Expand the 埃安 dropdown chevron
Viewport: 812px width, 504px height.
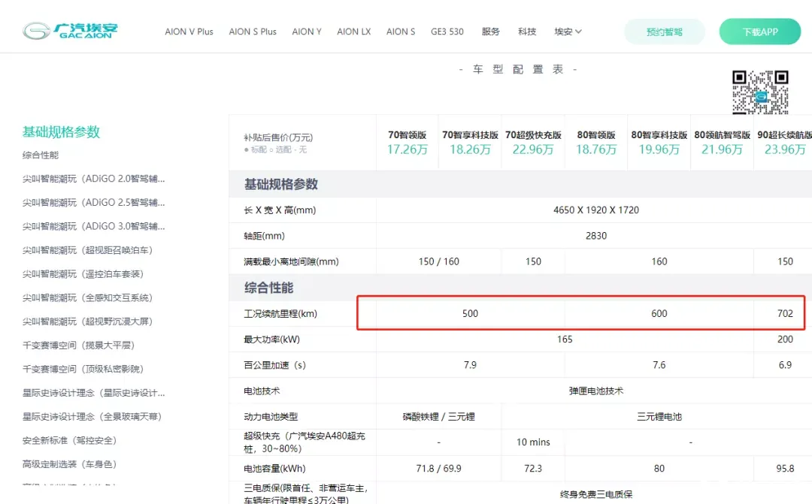point(578,32)
